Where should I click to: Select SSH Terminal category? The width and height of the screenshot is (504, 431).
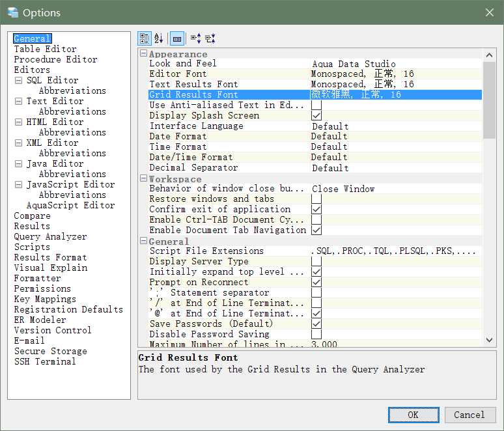tap(45, 361)
